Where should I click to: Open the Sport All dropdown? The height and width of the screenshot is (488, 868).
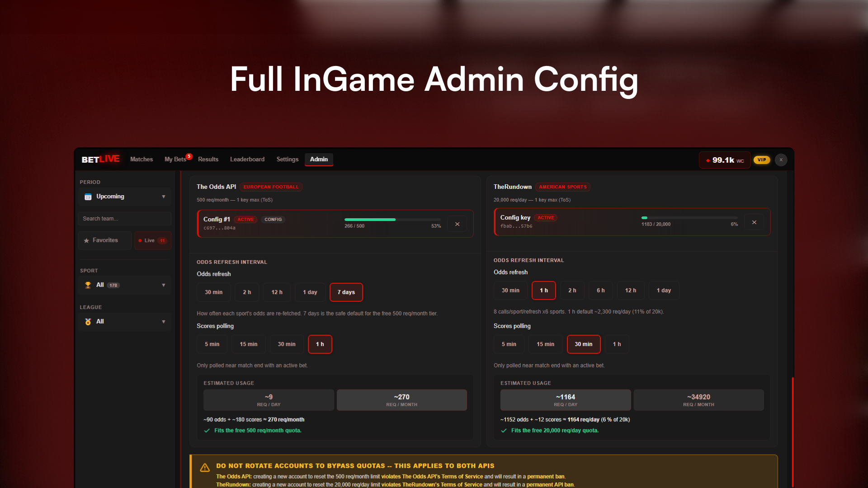coord(124,285)
